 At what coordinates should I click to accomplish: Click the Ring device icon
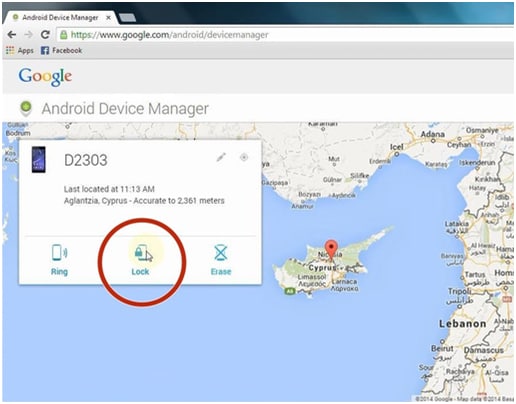click(59, 252)
